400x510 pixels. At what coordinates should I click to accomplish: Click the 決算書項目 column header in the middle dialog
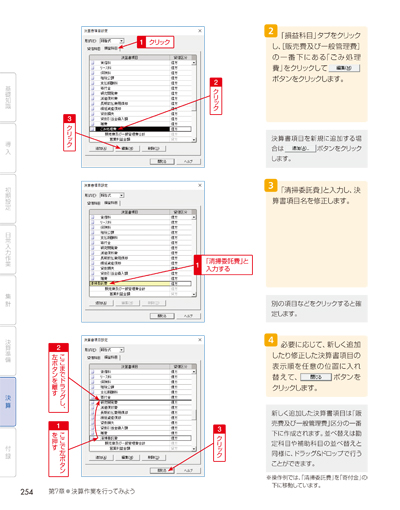coord(130,212)
